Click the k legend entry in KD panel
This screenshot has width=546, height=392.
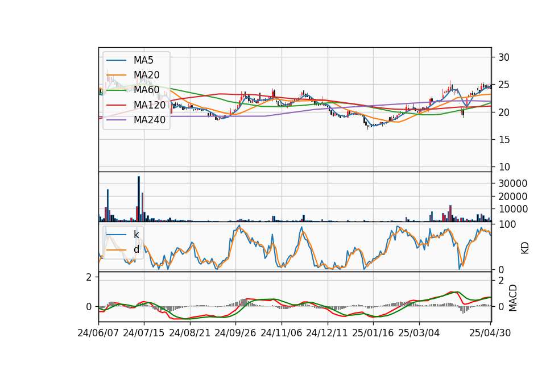tap(136, 235)
